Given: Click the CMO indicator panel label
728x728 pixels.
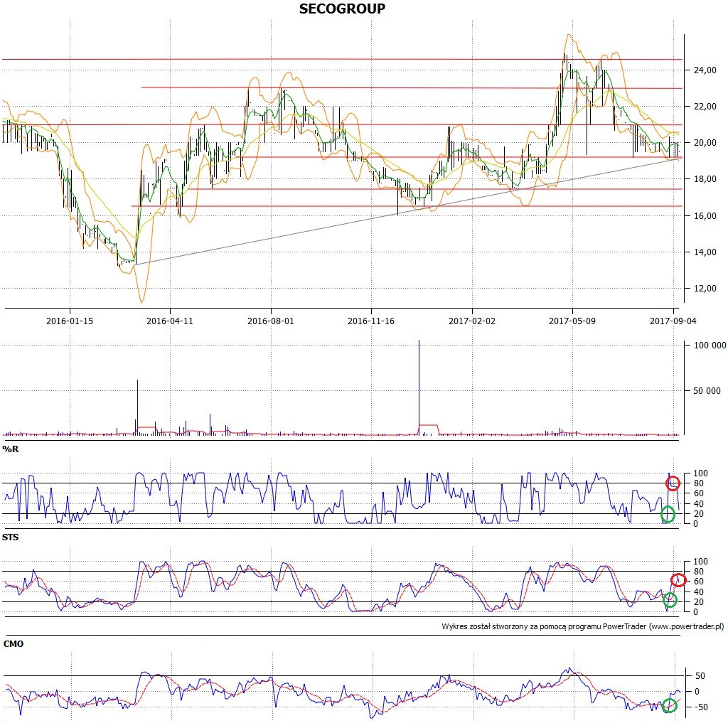Looking at the screenshot, I should [x=13, y=644].
